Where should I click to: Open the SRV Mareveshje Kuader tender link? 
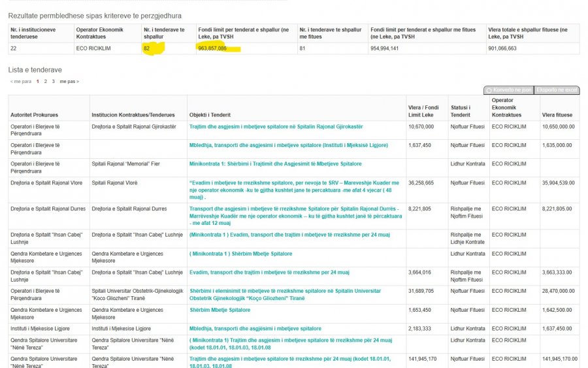(x=294, y=190)
